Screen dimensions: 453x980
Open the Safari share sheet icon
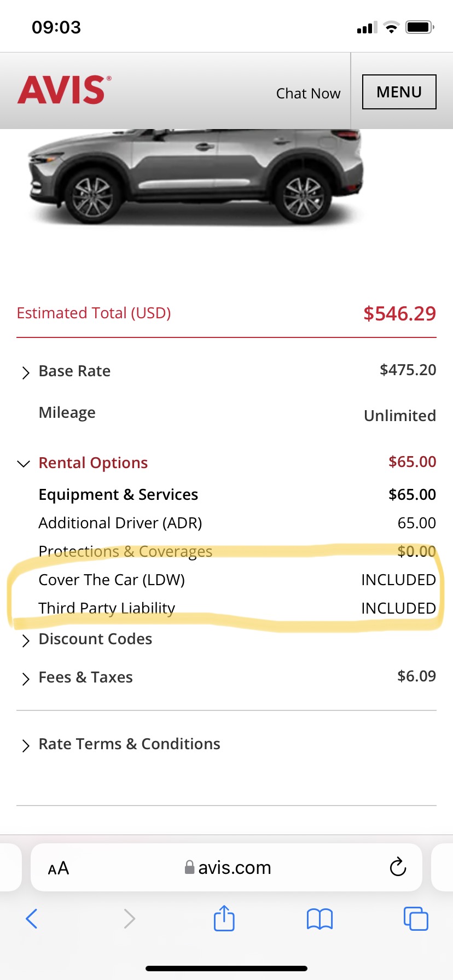pos(224,918)
